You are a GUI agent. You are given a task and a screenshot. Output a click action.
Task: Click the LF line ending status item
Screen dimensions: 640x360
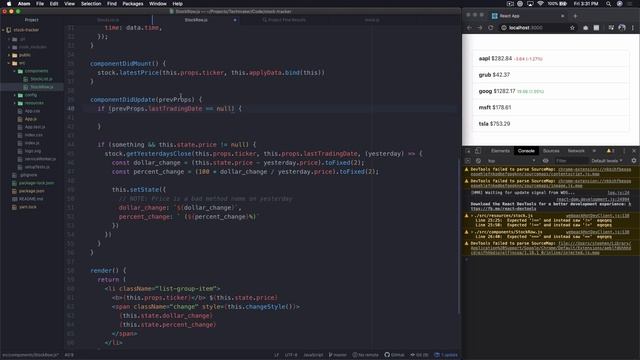click(x=276, y=355)
